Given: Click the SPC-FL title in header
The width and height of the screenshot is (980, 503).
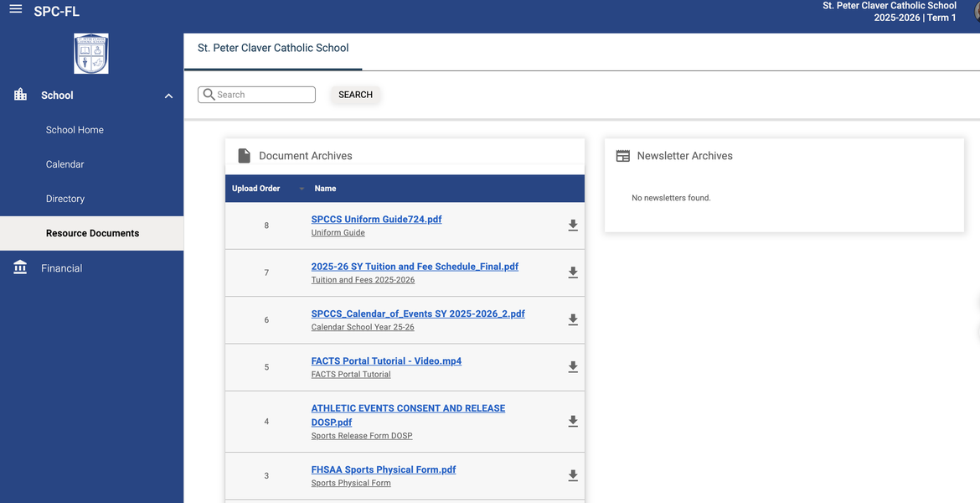Looking at the screenshot, I should pos(57,11).
